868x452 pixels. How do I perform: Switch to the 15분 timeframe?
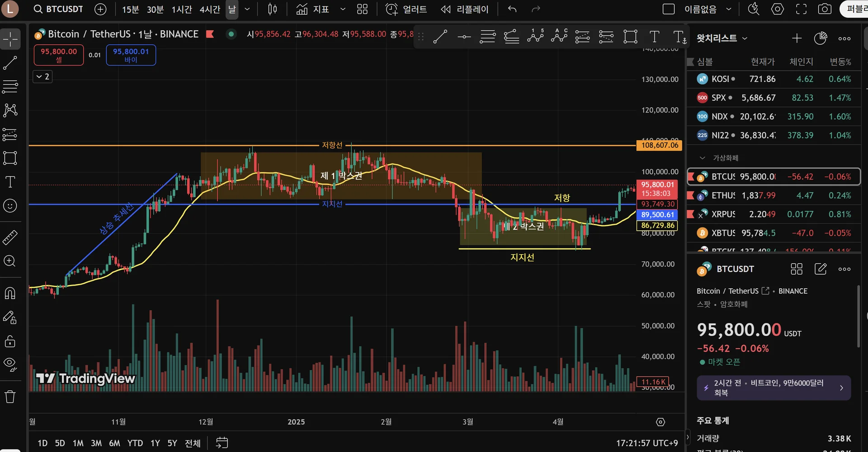[x=130, y=9]
